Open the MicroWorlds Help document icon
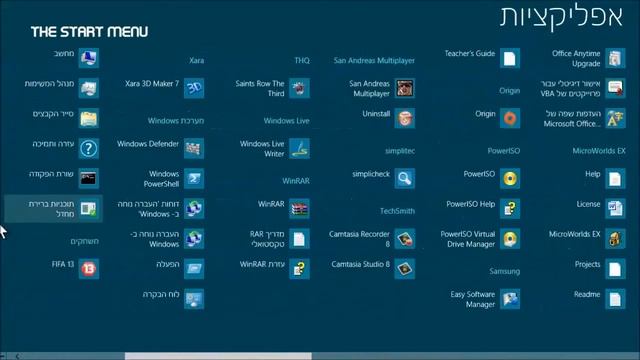Screen dimensions: 640x360 (615, 179)
